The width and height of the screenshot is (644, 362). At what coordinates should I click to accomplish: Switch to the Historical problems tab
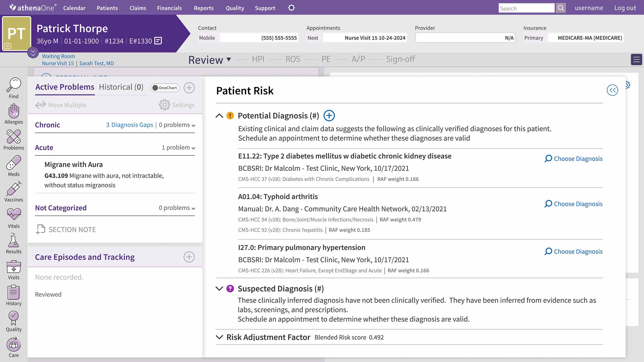(x=121, y=87)
